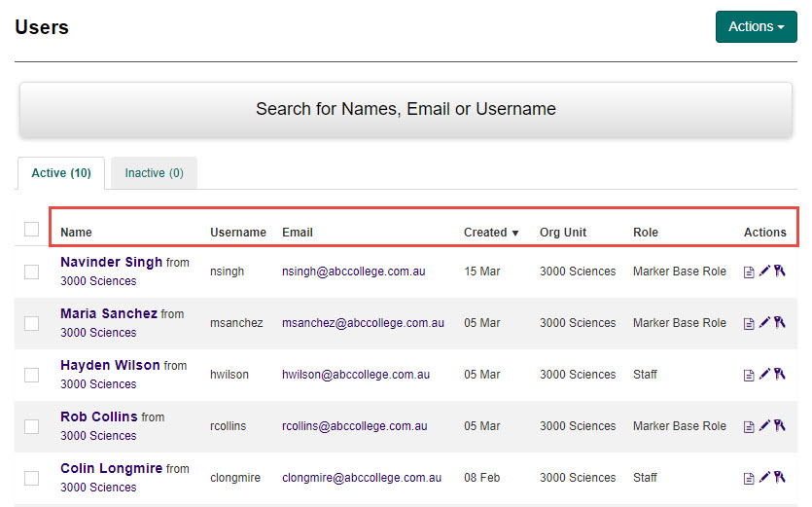Click 'Marker Base Role' for Maria Sanchez
The image size is (812, 507).
point(680,323)
